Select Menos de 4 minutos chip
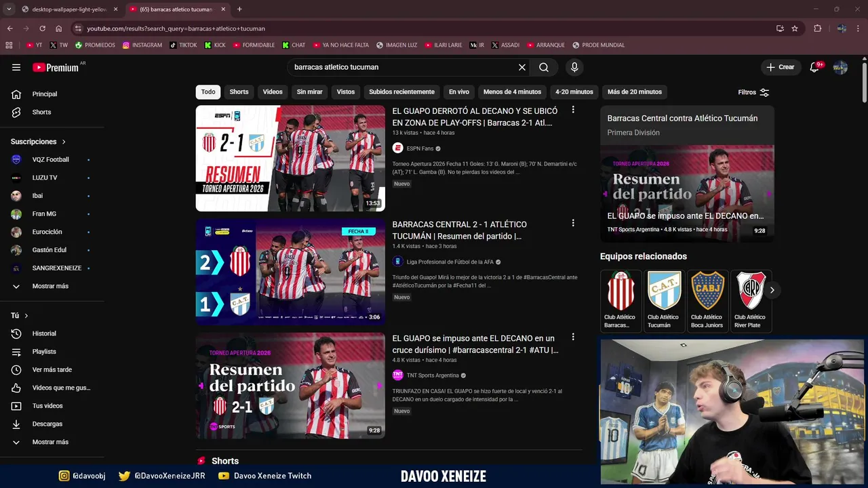Image resolution: width=868 pixels, height=488 pixels. coord(512,91)
